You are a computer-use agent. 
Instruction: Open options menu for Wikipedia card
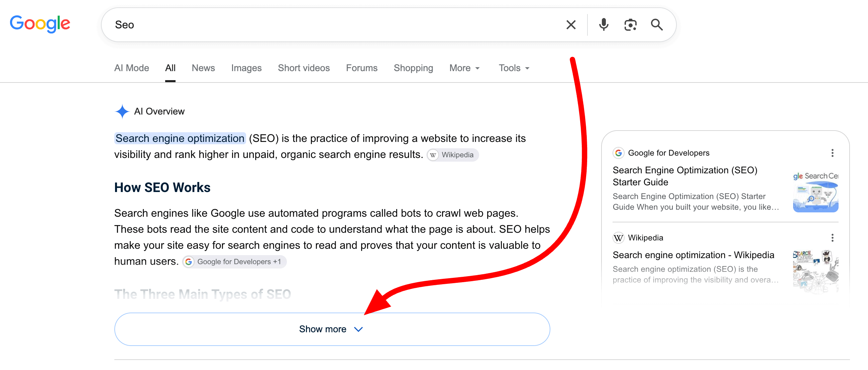(832, 238)
